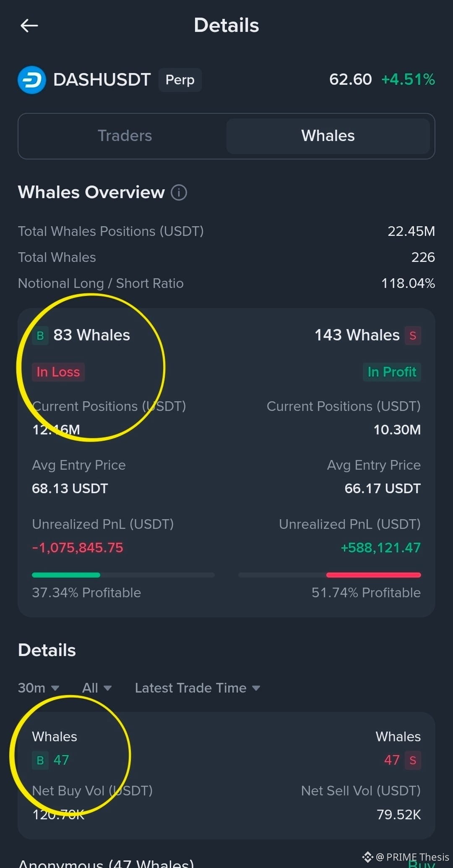The height and width of the screenshot is (868, 453).
Task: Open the 30m timeframe dropdown
Action: pos(38,688)
